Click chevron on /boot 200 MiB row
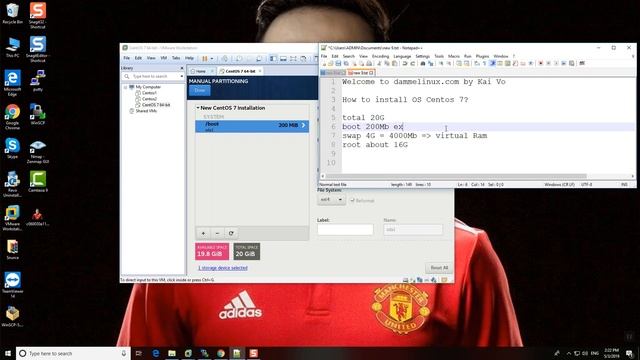Viewport: 640px width, 360px height. 303,125
